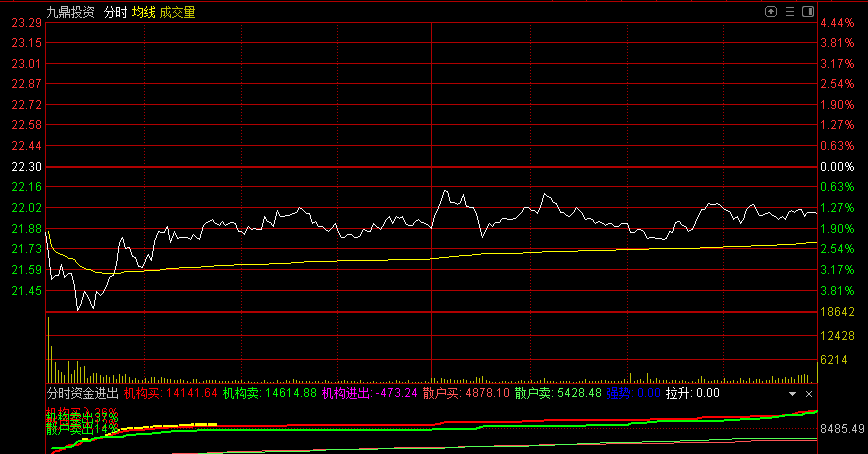Viewport: 868px width, 454px height.
Task: Click the 分时资金进出 indicator title
Action: (82, 394)
